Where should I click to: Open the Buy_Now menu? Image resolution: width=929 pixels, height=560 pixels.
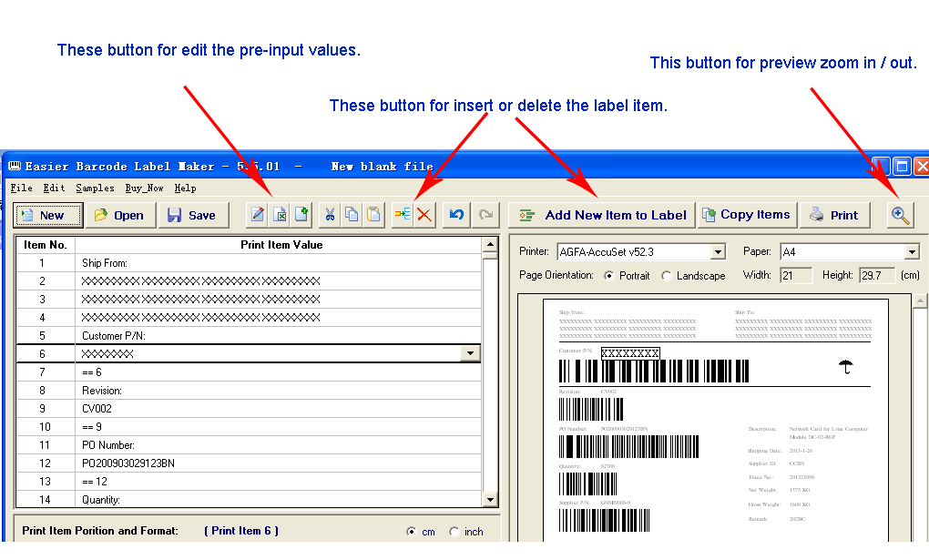coord(144,188)
